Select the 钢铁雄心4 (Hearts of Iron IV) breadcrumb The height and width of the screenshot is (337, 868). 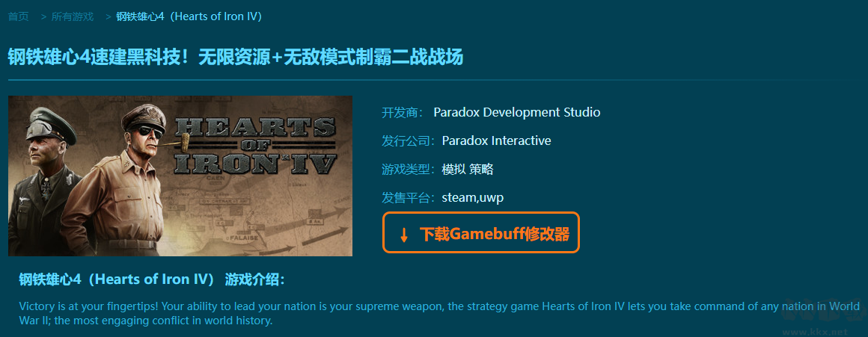coord(189,16)
